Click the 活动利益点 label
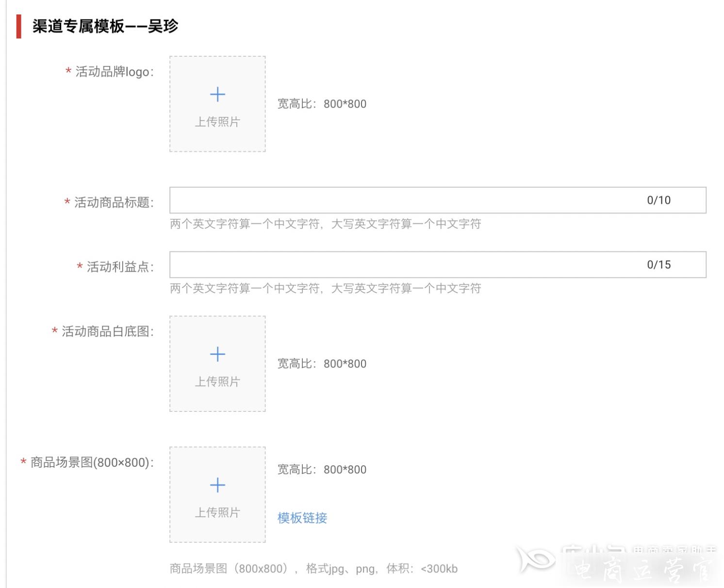 click(x=120, y=266)
